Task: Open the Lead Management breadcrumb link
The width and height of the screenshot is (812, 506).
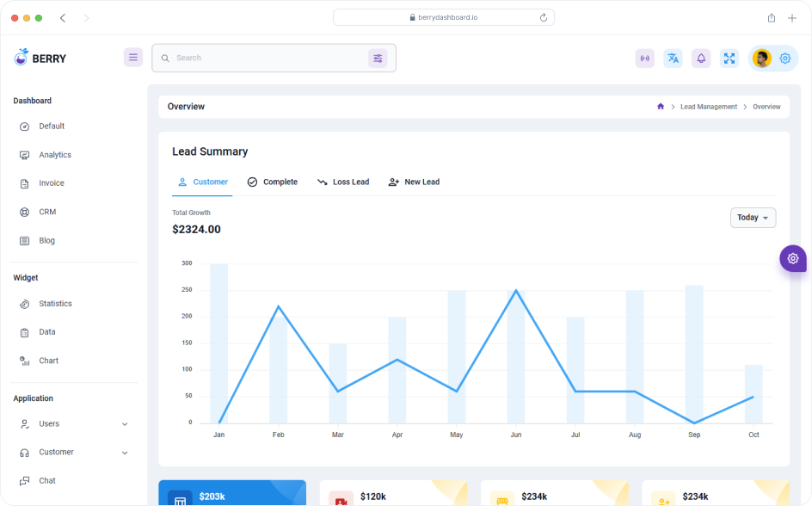Action: [x=709, y=106]
